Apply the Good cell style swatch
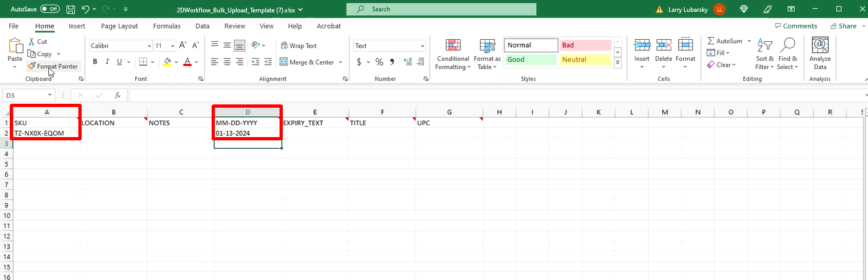Screen dimensions: 868x280 coord(530,59)
